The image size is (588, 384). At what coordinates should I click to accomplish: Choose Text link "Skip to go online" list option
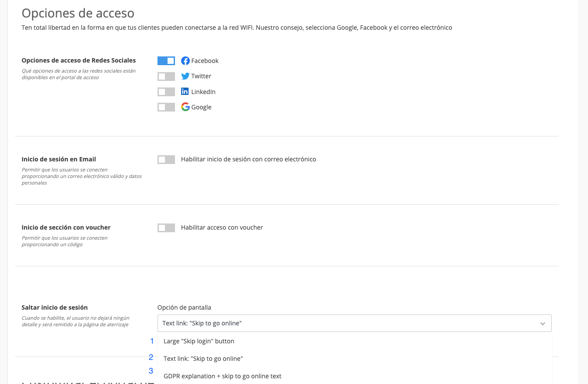pos(354,359)
